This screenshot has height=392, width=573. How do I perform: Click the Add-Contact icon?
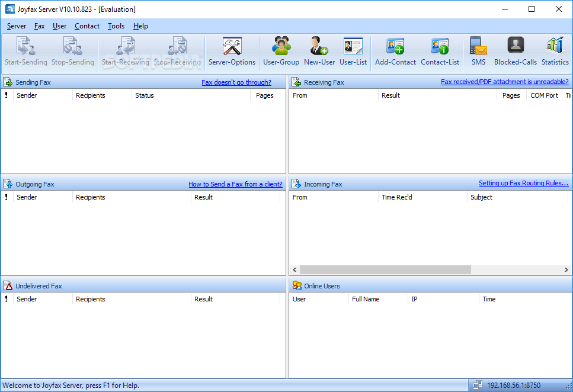[395, 52]
